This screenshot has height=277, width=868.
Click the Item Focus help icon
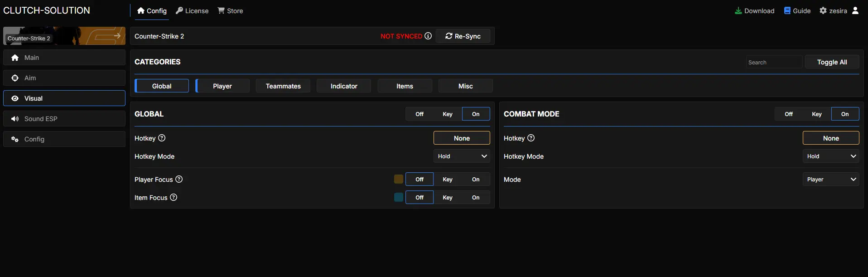(174, 197)
